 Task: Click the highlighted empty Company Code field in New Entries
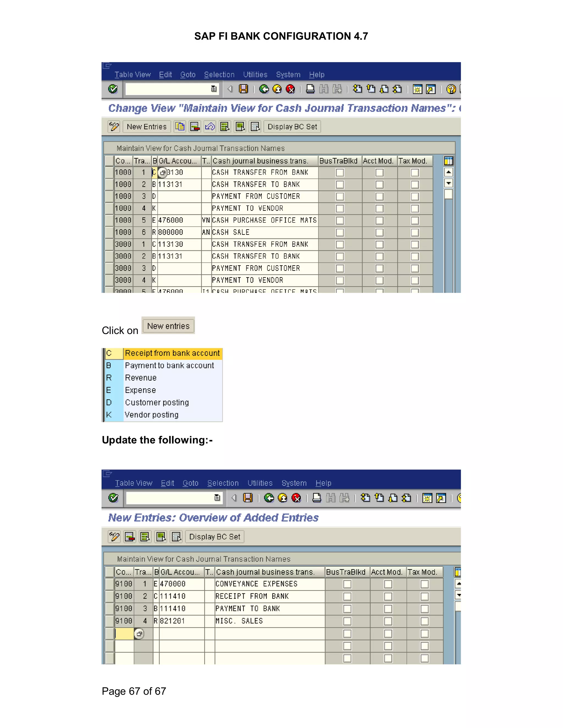tap(125, 634)
